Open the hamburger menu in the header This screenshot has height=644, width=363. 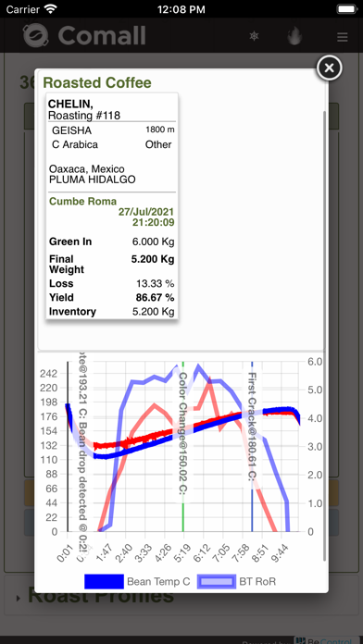pos(342,37)
